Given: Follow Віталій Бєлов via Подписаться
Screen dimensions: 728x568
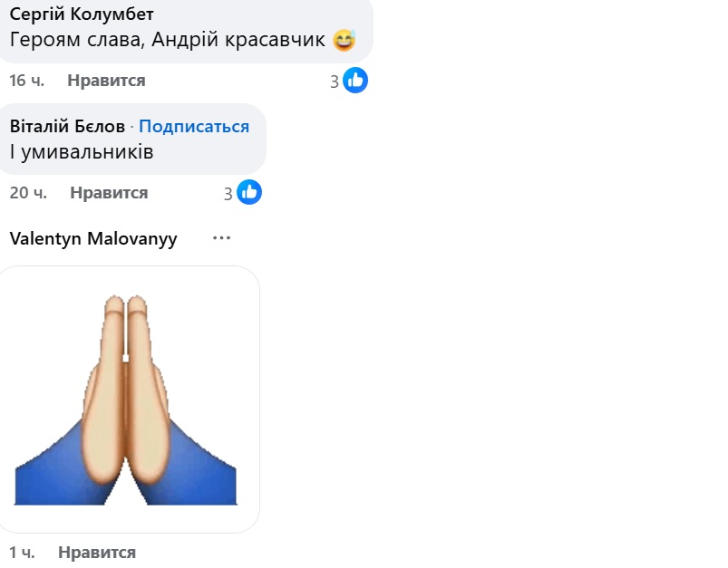Looking at the screenshot, I should pyautogui.click(x=194, y=126).
